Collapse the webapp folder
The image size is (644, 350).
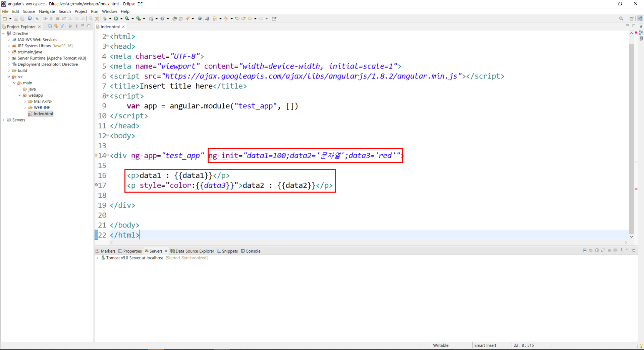(20, 95)
